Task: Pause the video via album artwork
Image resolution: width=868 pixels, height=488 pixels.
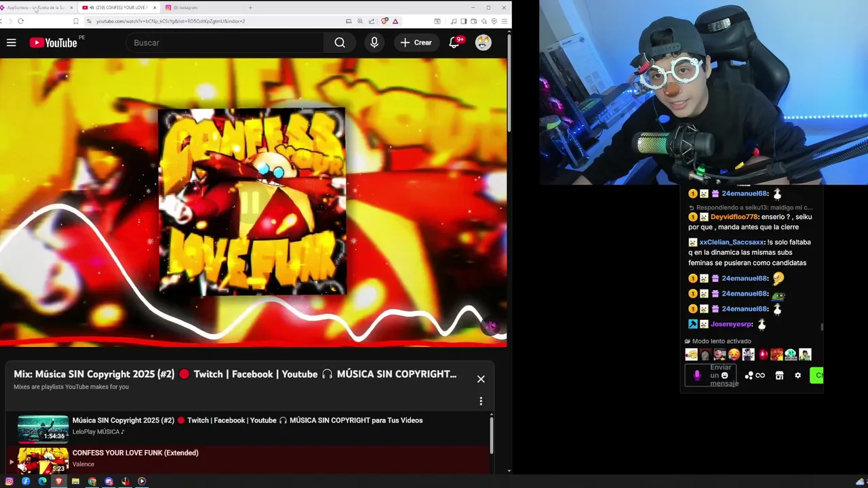Action: point(252,201)
